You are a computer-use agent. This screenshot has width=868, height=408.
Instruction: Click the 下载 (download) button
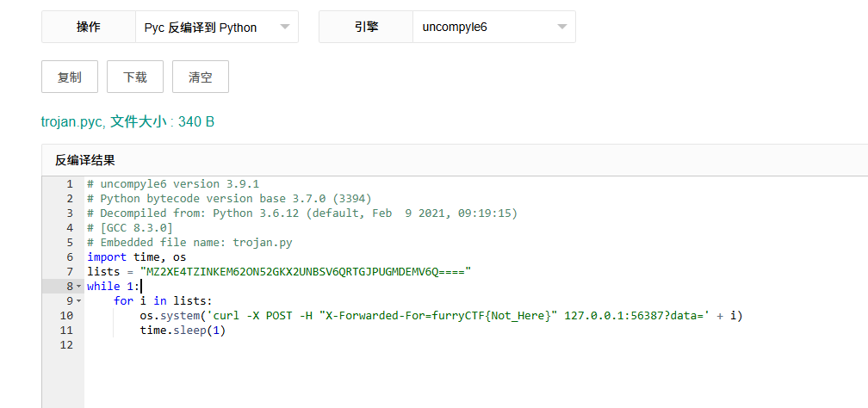(134, 77)
